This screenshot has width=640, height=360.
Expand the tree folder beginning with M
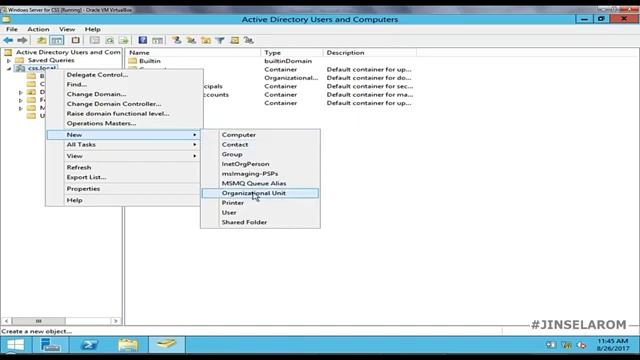tap(21, 108)
